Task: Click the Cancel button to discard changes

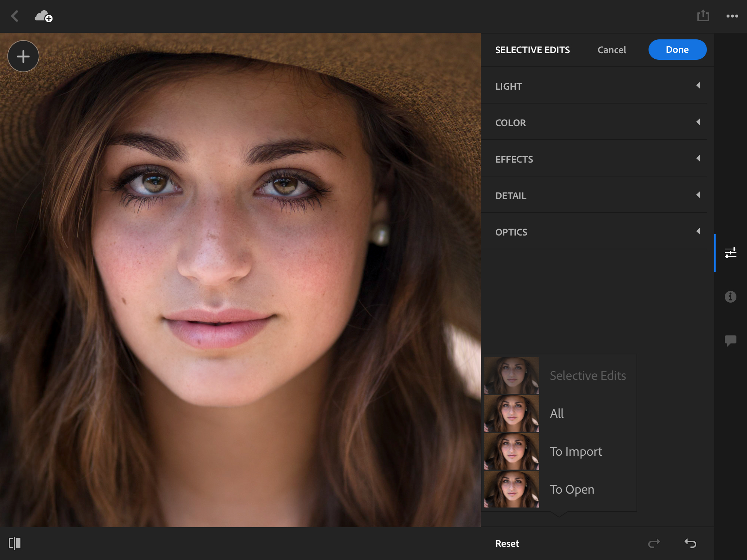Action: 611,50
